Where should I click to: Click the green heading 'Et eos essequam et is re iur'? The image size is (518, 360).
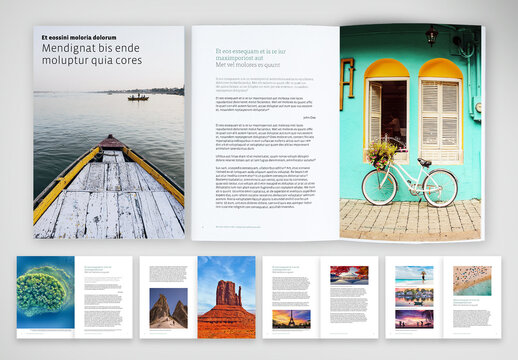[251, 51]
